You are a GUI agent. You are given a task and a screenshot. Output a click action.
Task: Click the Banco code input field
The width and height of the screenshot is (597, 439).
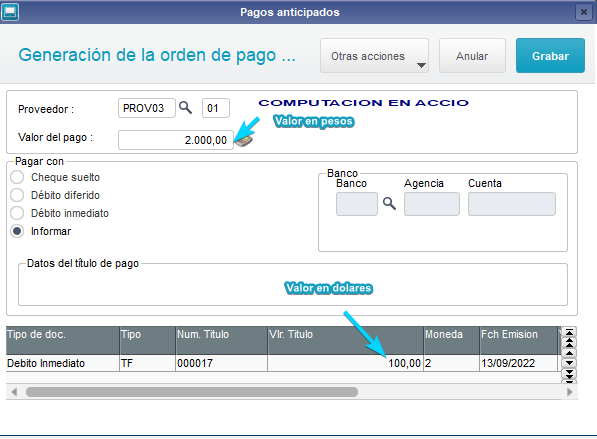point(357,204)
